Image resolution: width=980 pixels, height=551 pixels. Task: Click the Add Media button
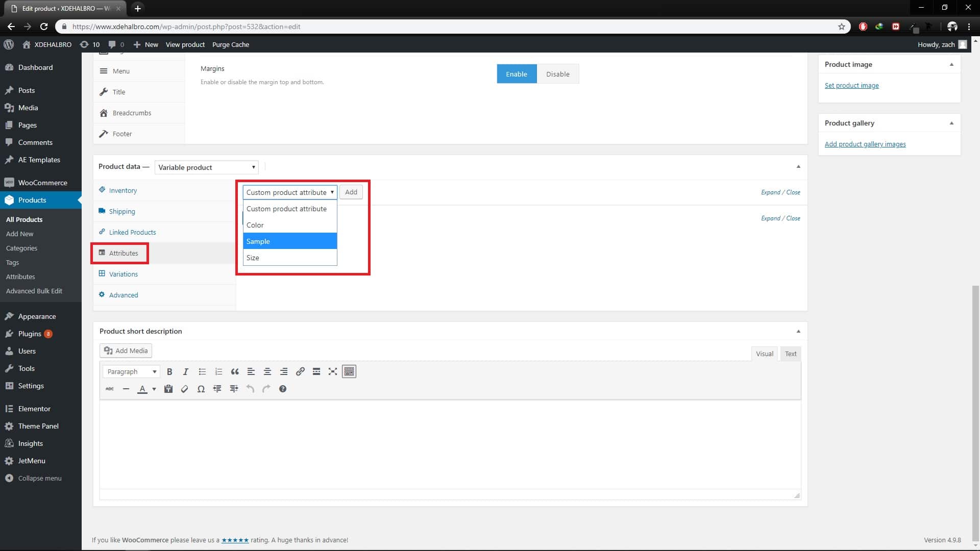pos(126,350)
